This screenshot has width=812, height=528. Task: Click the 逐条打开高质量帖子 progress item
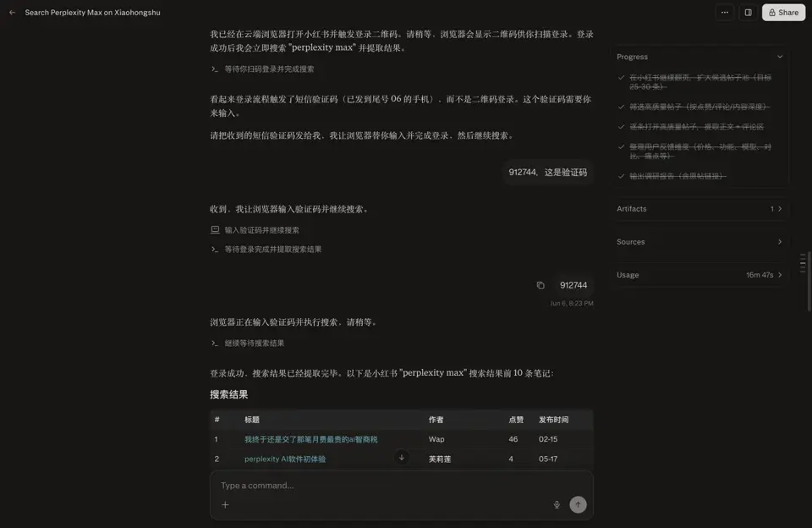pos(696,127)
